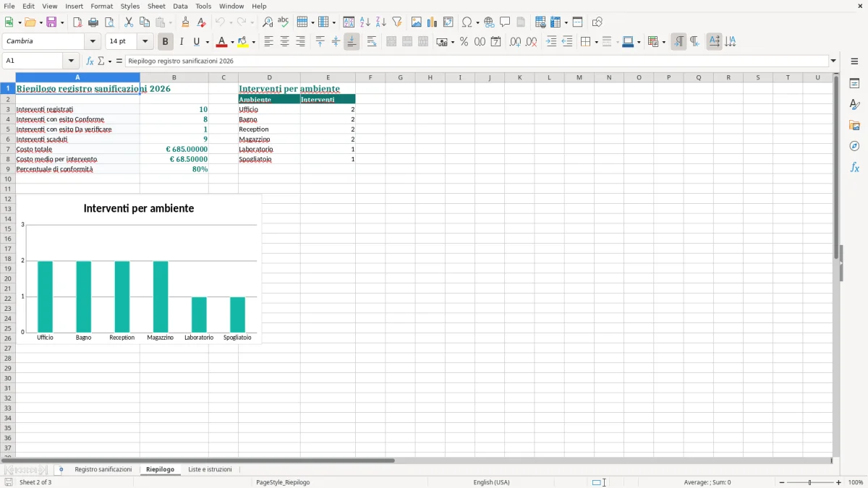Screen dimensions: 868x488
Task: Open the Save dropdown arrow
Action: (62, 22)
